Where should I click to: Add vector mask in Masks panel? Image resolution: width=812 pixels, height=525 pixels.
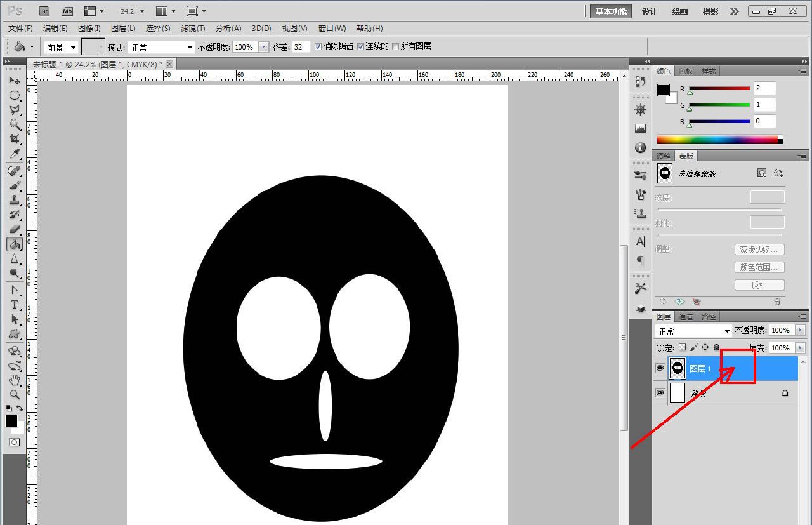coord(778,173)
